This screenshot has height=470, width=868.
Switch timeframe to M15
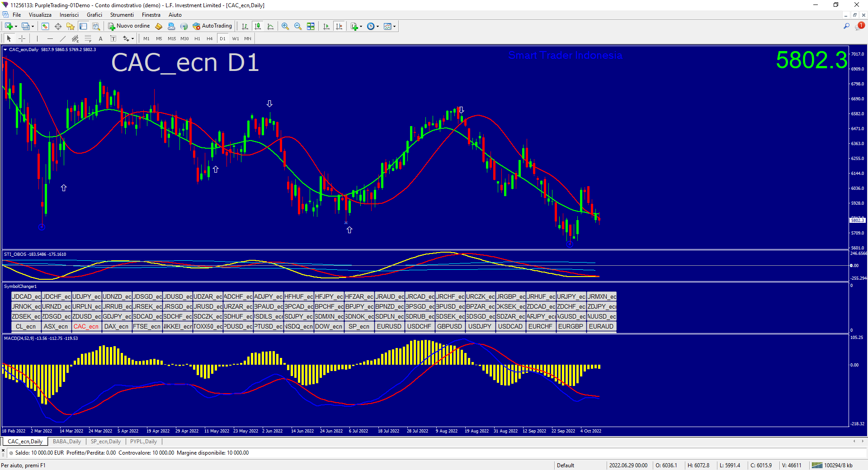(x=172, y=39)
